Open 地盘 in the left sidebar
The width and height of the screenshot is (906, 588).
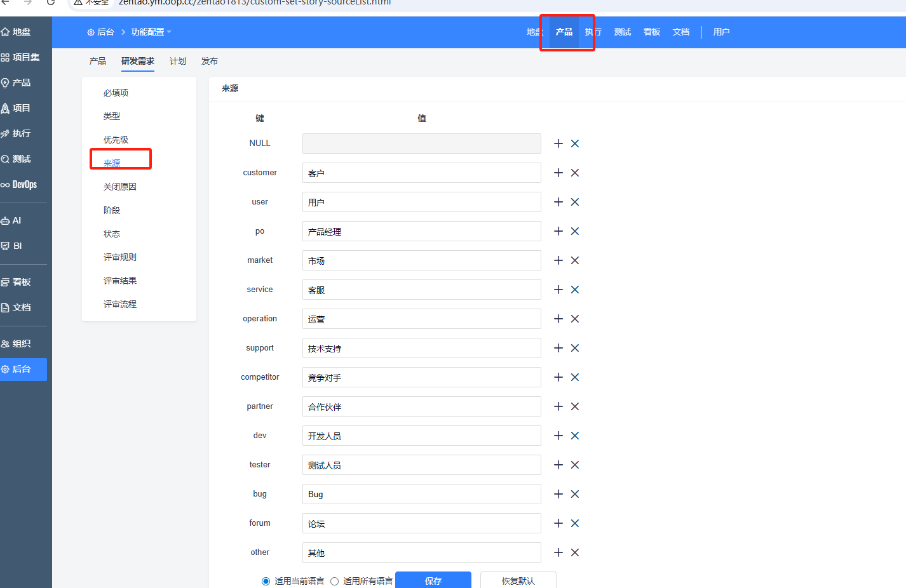tap(17, 32)
